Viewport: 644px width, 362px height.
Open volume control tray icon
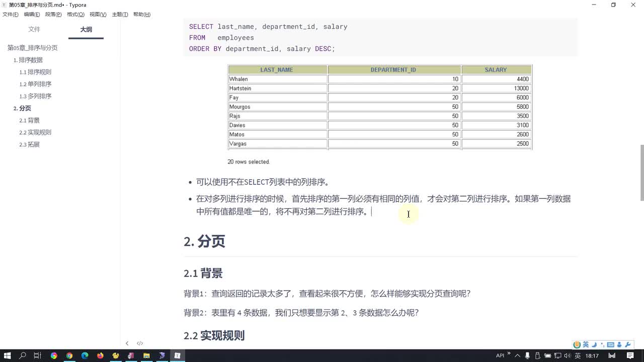pyautogui.click(x=567, y=355)
